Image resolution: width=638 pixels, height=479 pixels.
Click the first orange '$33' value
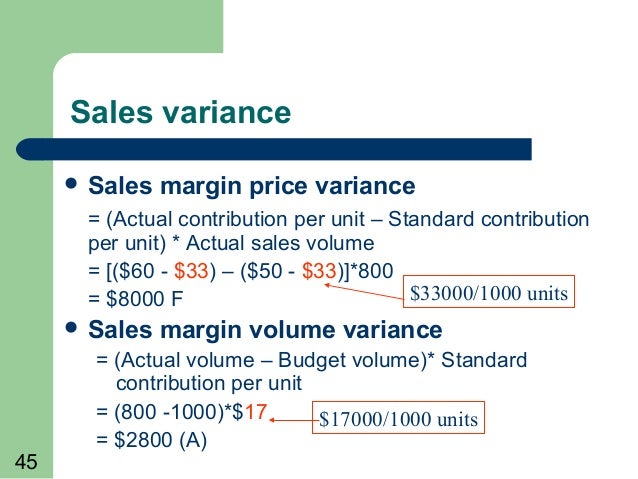[x=191, y=271]
